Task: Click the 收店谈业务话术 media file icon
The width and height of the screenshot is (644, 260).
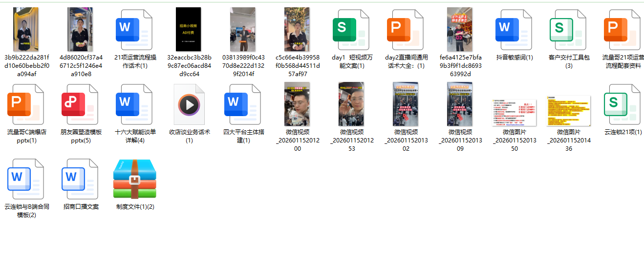Action: point(189,104)
